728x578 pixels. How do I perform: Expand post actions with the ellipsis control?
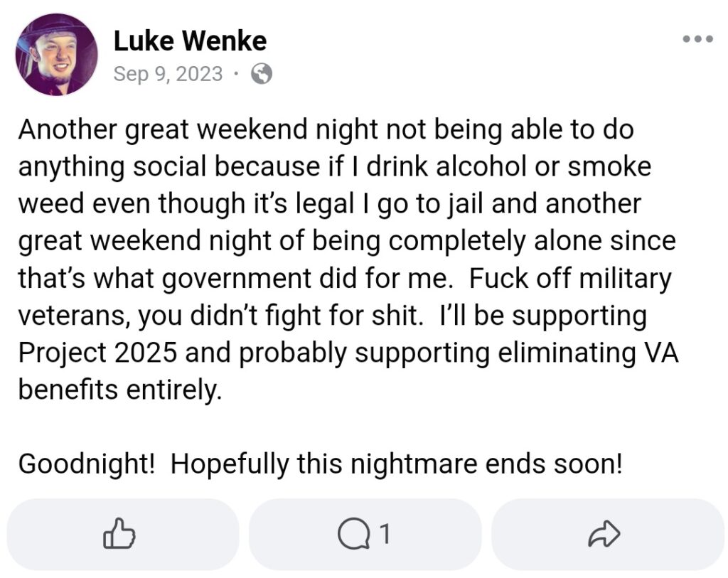tap(697, 39)
